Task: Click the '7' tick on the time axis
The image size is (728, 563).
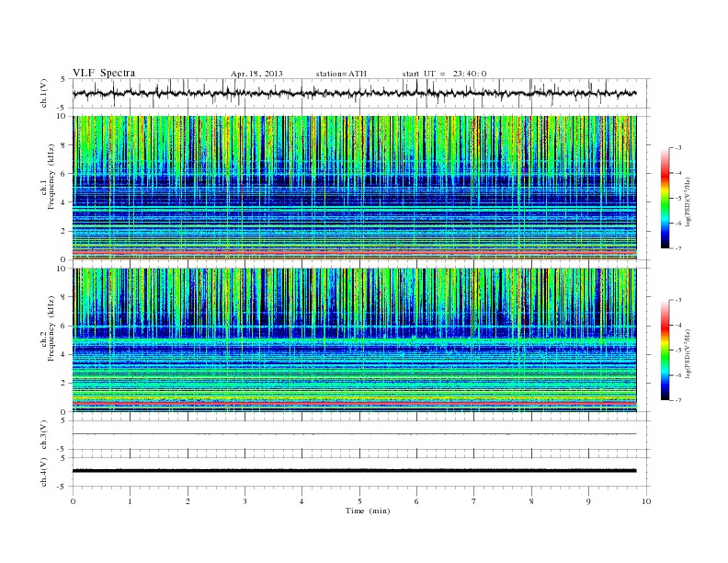Action: click(474, 501)
